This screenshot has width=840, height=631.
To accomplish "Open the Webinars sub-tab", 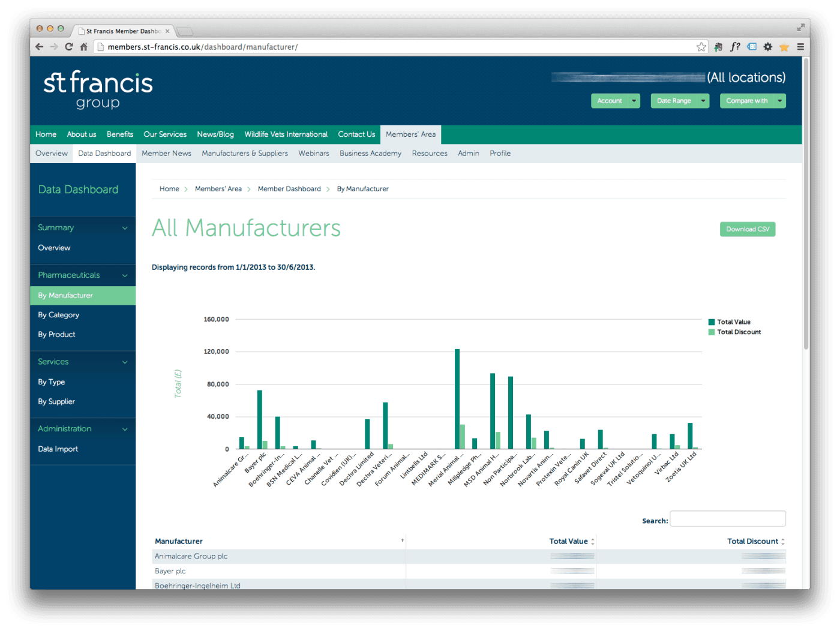I will (314, 154).
